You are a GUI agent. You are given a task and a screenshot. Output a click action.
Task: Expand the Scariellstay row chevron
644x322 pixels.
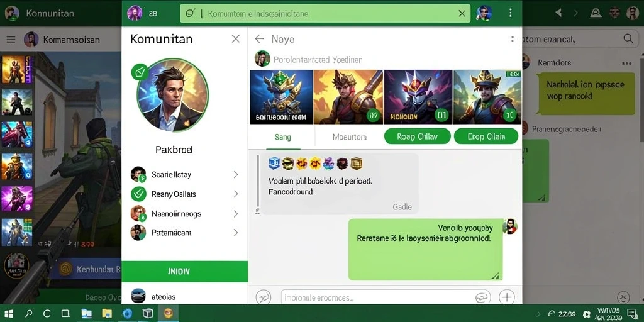236,175
